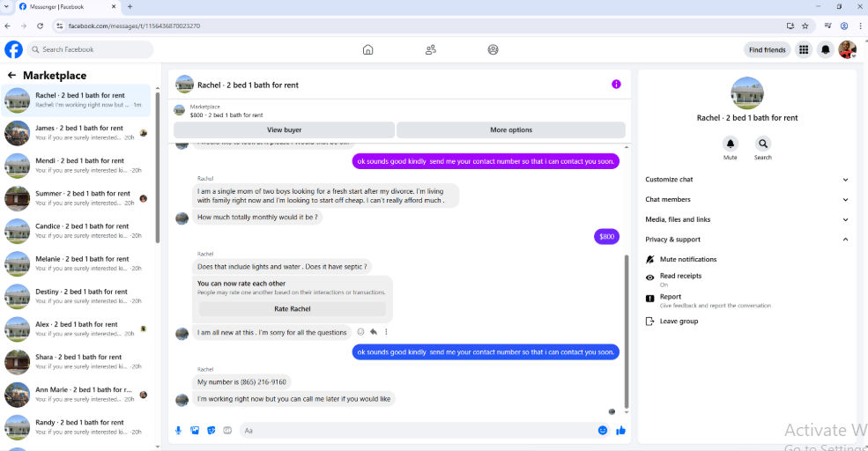Collapse the Privacy & support section
Viewport: 868px width, 451px height.
[747, 240]
